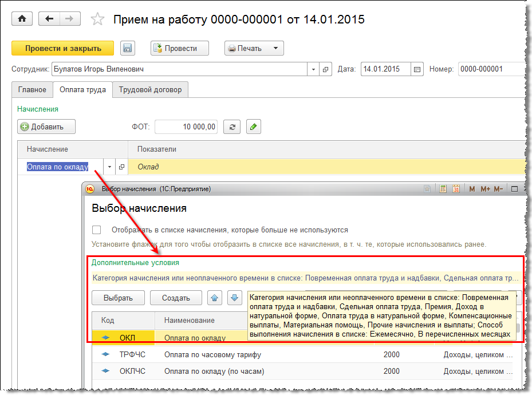Open calendar picker next to date field
The image size is (532, 395).
pyautogui.click(x=417, y=69)
